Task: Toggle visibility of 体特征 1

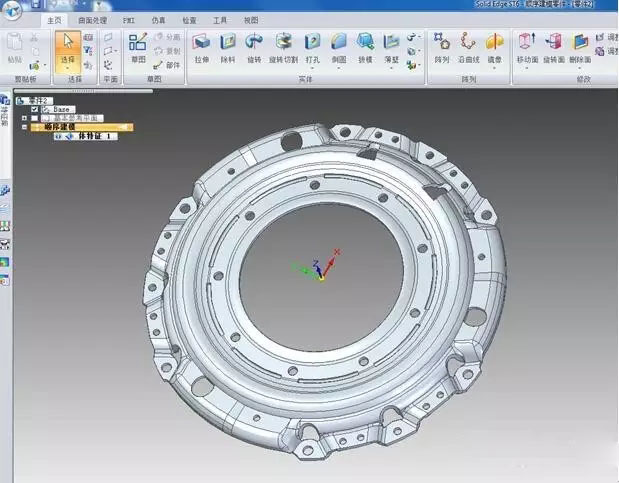Action: coord(58,136)
